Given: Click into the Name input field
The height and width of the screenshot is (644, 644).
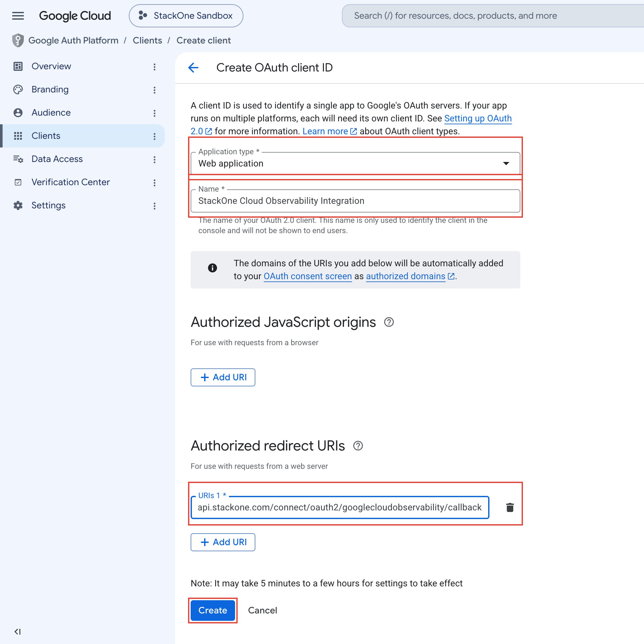Looking at the screenshot, I should tap(355, 201).
